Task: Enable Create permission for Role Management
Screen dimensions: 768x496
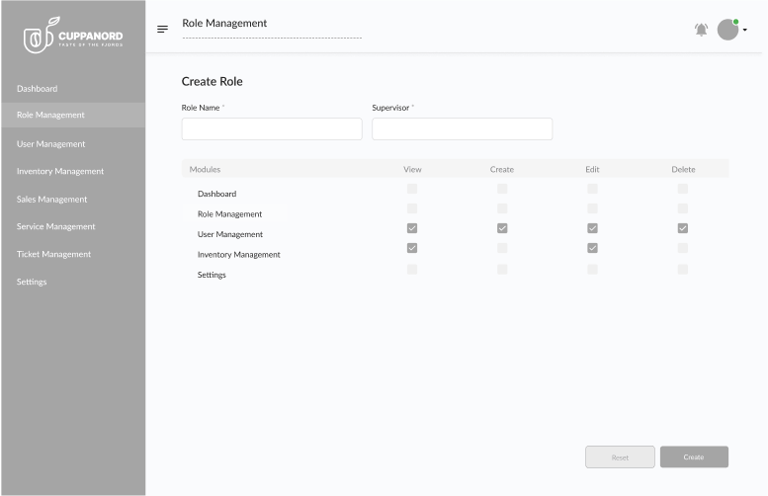Action: click(502, 208)
